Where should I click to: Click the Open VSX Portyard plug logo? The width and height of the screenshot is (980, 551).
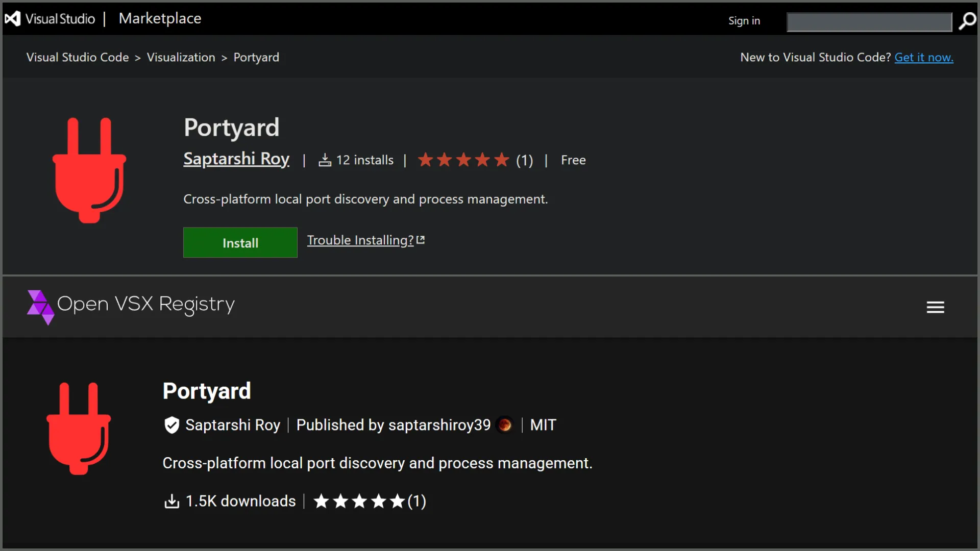point(79,429)
